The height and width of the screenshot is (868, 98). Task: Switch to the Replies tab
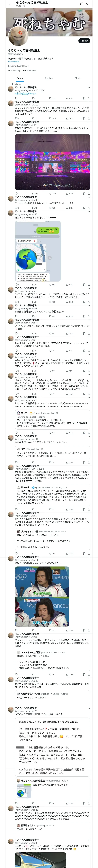pos(49,78)
